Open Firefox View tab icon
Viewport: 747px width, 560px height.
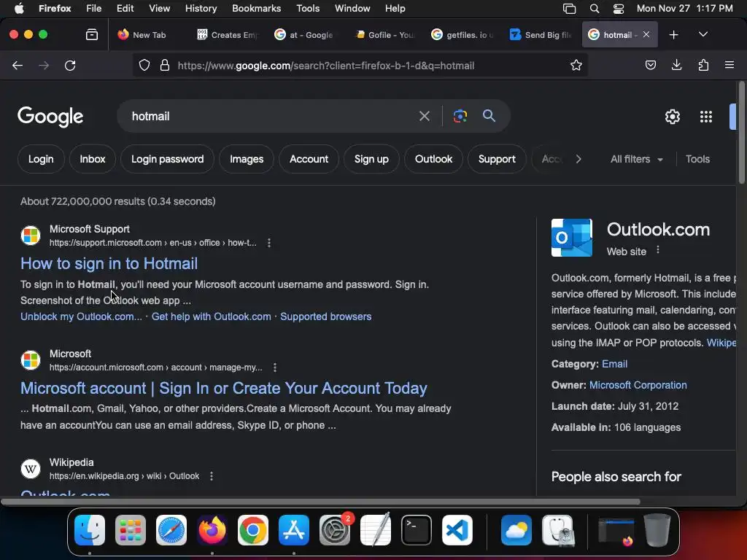tap(92, 35)
